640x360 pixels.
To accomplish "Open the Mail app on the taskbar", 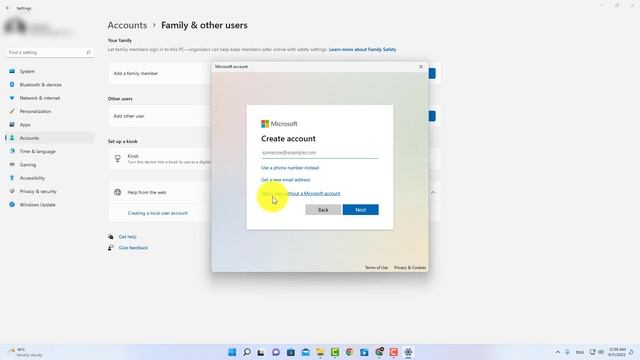I will click(x=305, y=352).
